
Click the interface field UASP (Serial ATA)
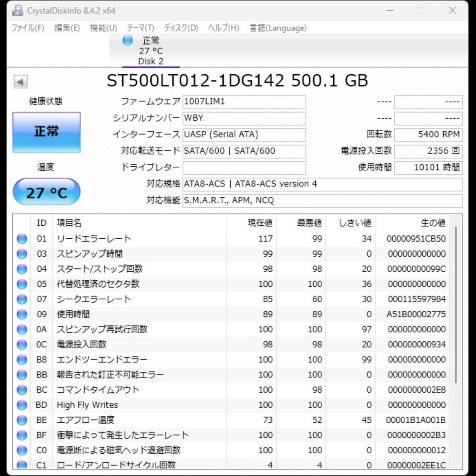(244, 135)
